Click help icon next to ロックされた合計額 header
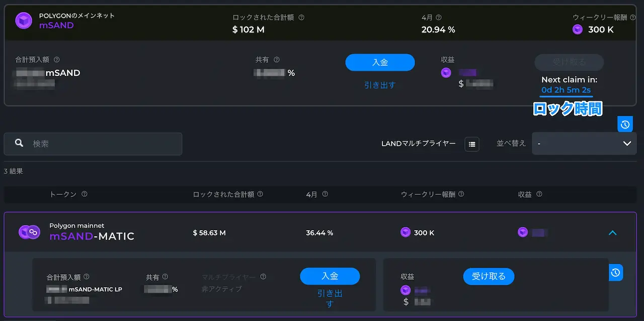Viewport: 644px width, 321px height. tap(260, 194)
